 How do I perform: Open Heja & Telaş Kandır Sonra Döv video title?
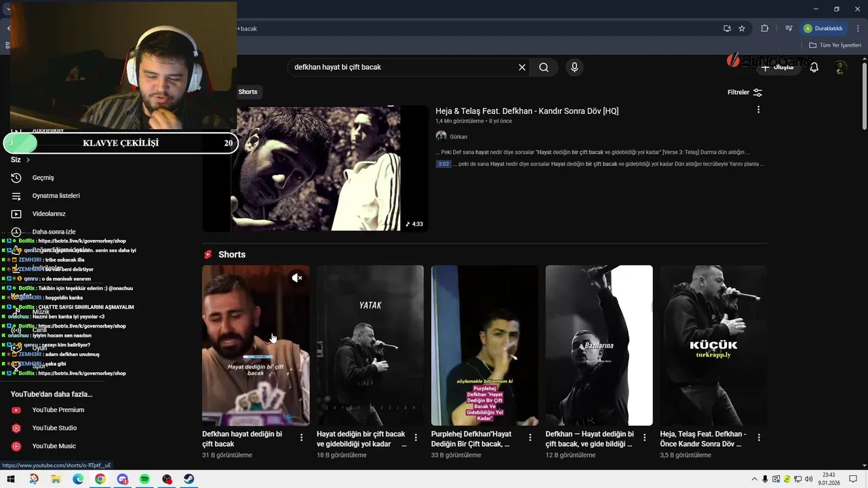527,111
